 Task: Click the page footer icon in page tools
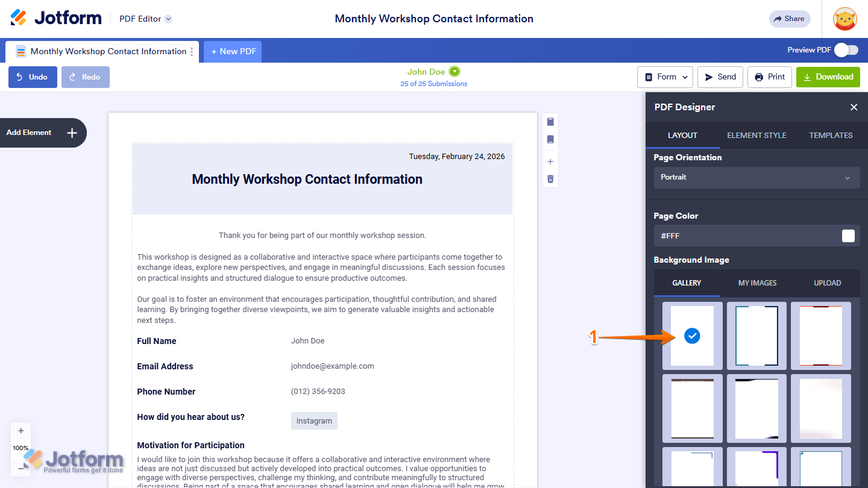pyautogui.click(x=550, y=139)
